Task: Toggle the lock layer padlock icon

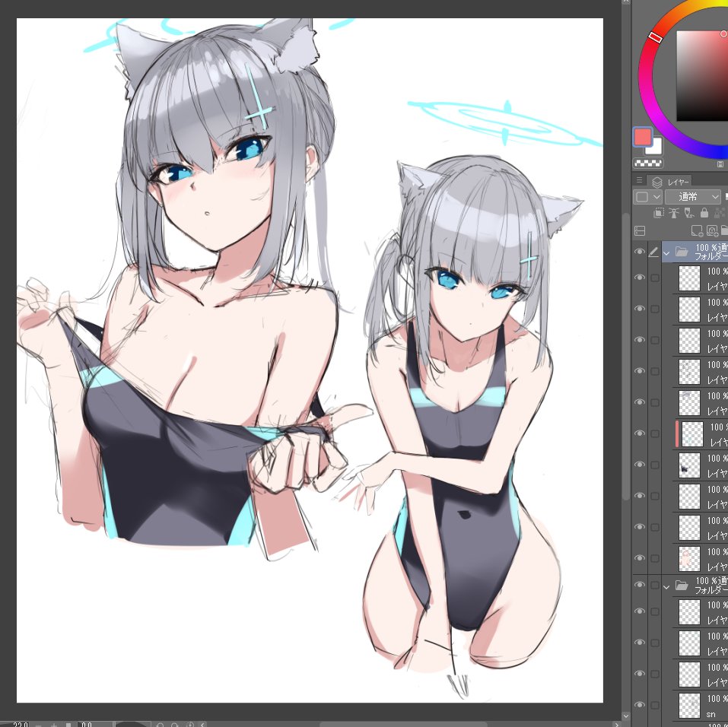Action: click(704, 213)
